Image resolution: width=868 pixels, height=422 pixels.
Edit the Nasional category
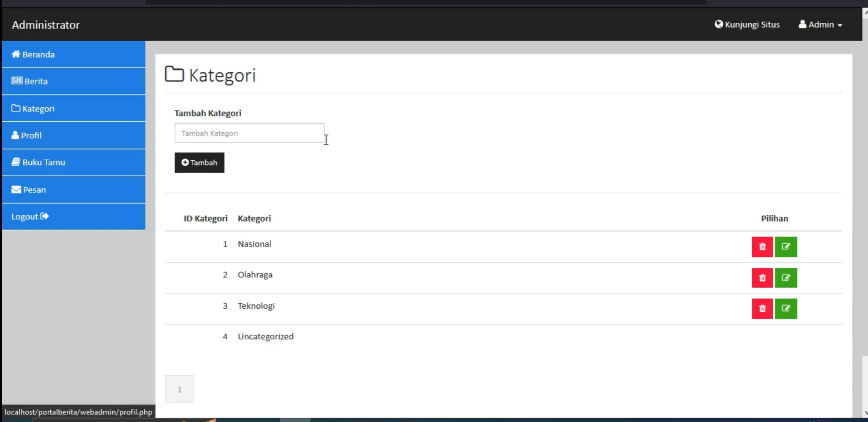[785, 247]
